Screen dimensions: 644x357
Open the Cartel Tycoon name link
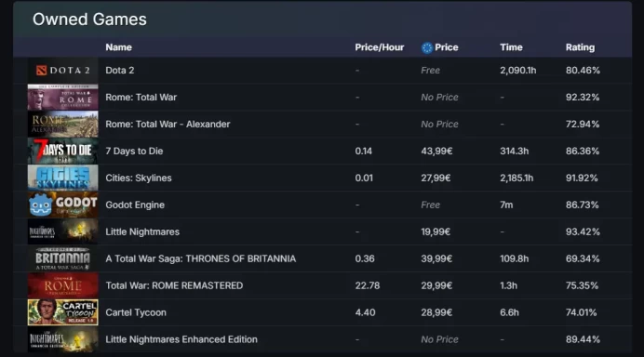pyautogui.click(x=136, y=312)
